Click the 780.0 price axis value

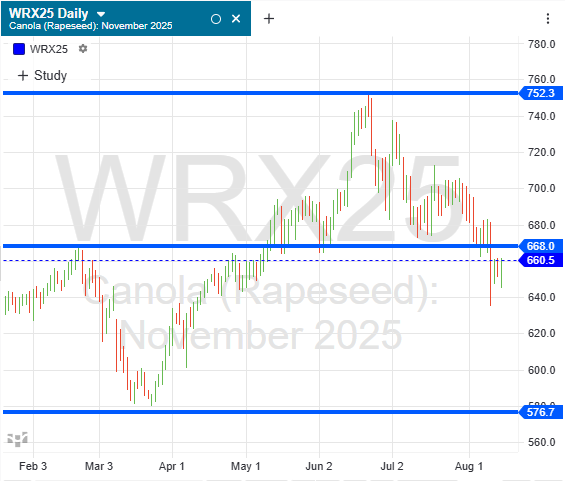click(x=542, y=44)
